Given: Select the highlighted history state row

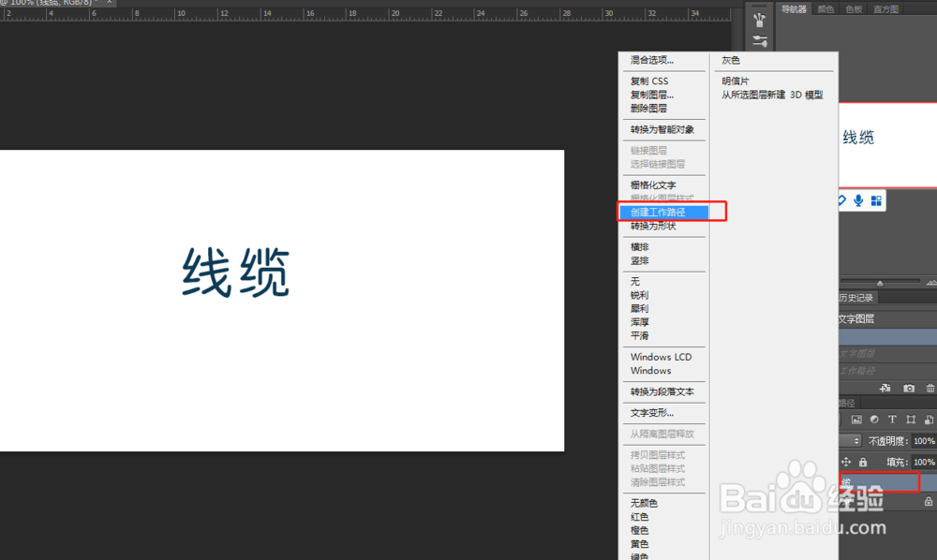Looking at the screenshot, I should pyautogui.click(x=887, y=337).
